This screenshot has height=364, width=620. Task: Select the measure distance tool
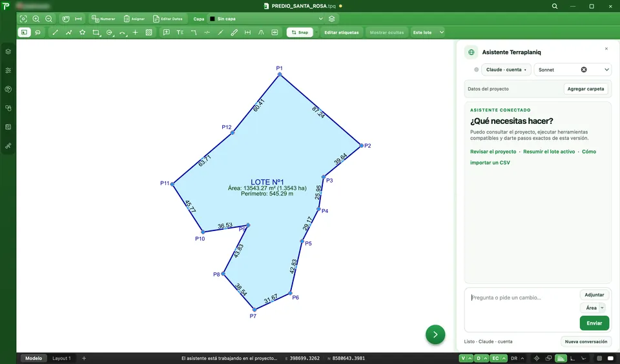(78, 19)
